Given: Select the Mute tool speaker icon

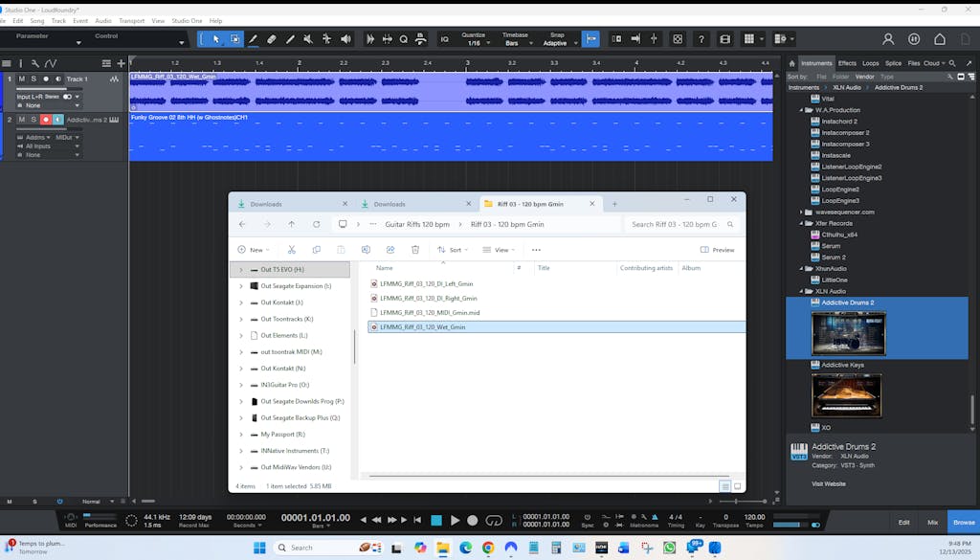Looking at the screenshot, I should click(307, 39).
